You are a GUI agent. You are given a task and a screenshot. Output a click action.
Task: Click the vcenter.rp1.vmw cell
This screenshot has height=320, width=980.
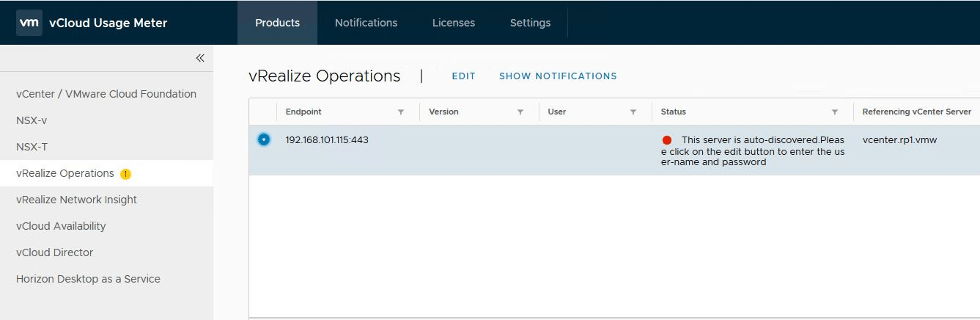point(899,139)
